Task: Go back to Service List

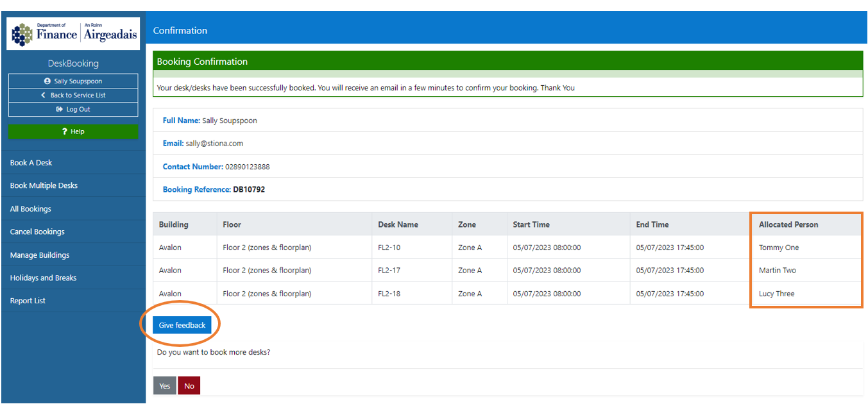Action: click(73, 96)
